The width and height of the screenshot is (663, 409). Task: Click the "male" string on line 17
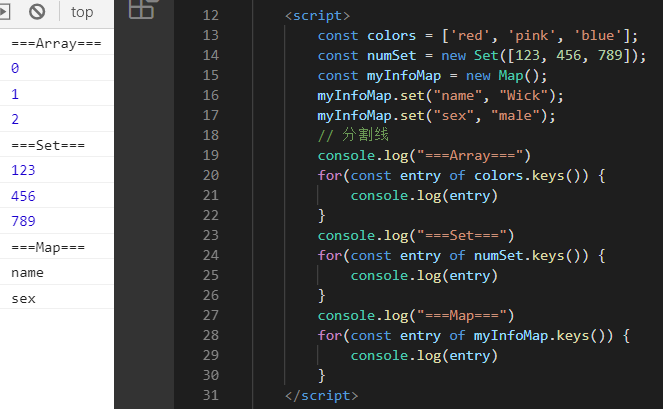pos(515,115)
